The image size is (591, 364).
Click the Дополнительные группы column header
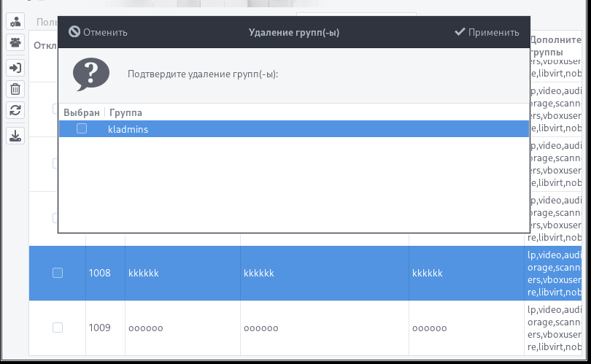click(556, 46)
